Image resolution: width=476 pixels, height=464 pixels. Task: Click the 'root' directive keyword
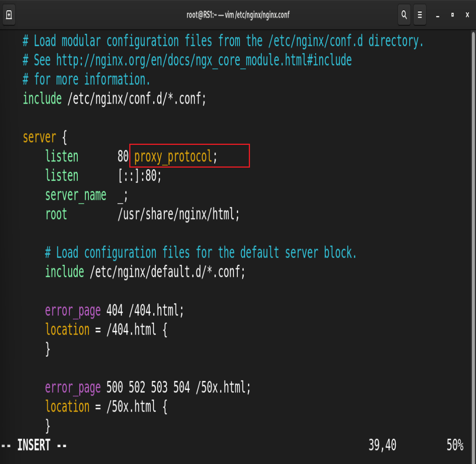tap(56, 214)
